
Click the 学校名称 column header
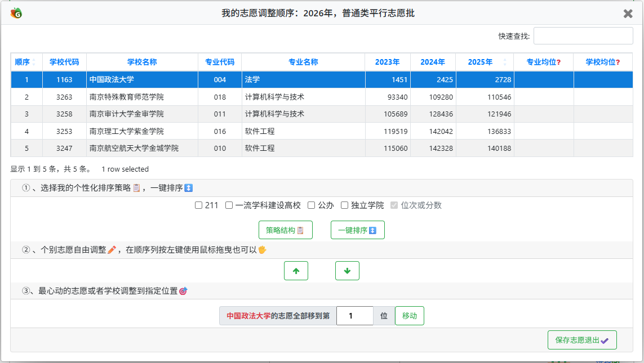[x=142, y=62]
